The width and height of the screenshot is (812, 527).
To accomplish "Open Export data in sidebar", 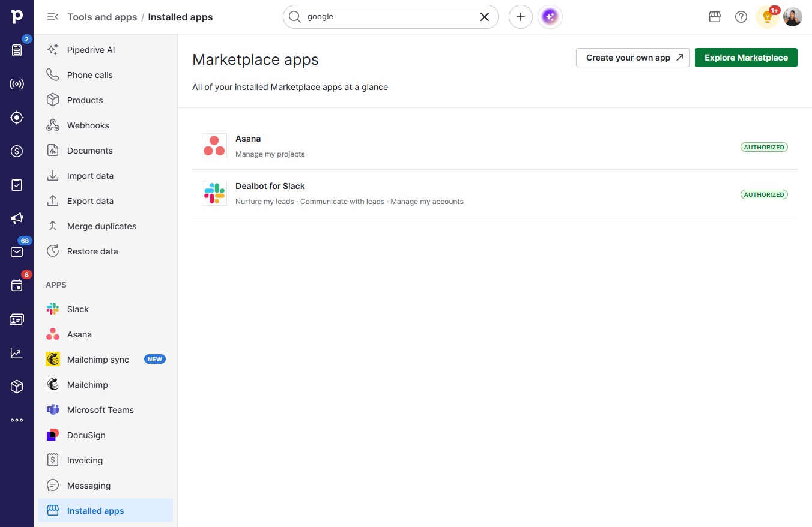I will [x=106, y=201].
